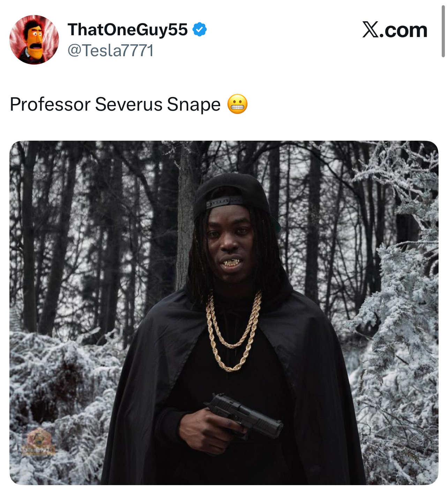The height and width of the screenshot is (497, 448).
Task: Open the attached forest photo in full view
Action: 224,313
